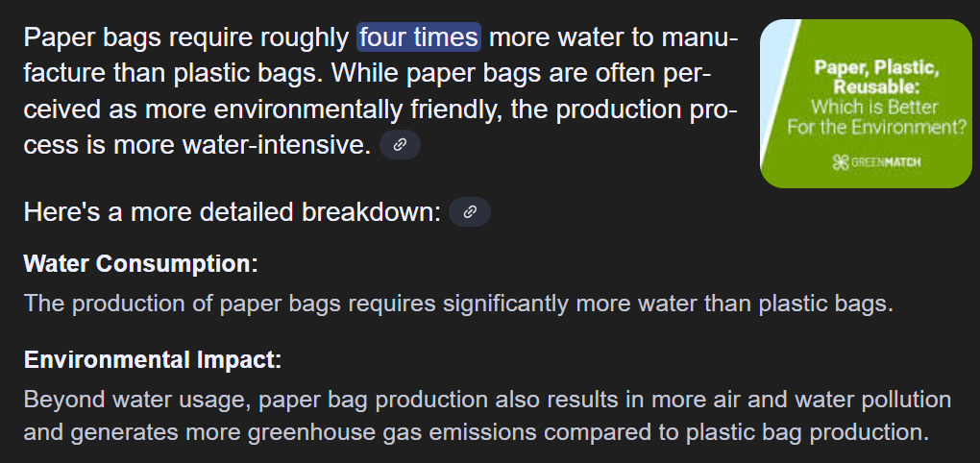Screen dimensions: 980x463
Task: Click "Paper bags require roughly" opening words
Action: pyautogui.click(x=186, y=38)
